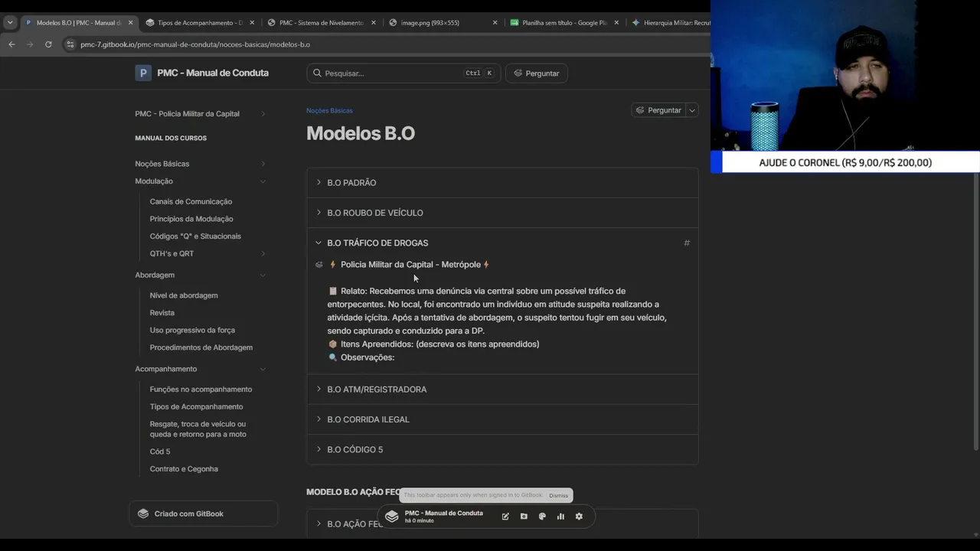Expand the B.O ROUBO DE VEÍCULO section

pyautogui.click(x=502, y=213)
